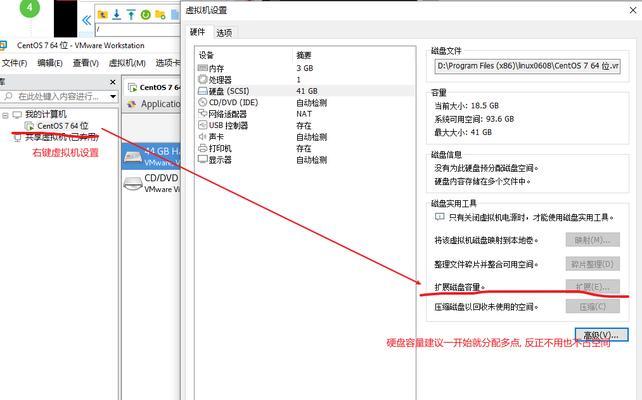Select CentOS 7 64 位 in library tree
Screen dimensions: 642x400
[x=63, y=126]
